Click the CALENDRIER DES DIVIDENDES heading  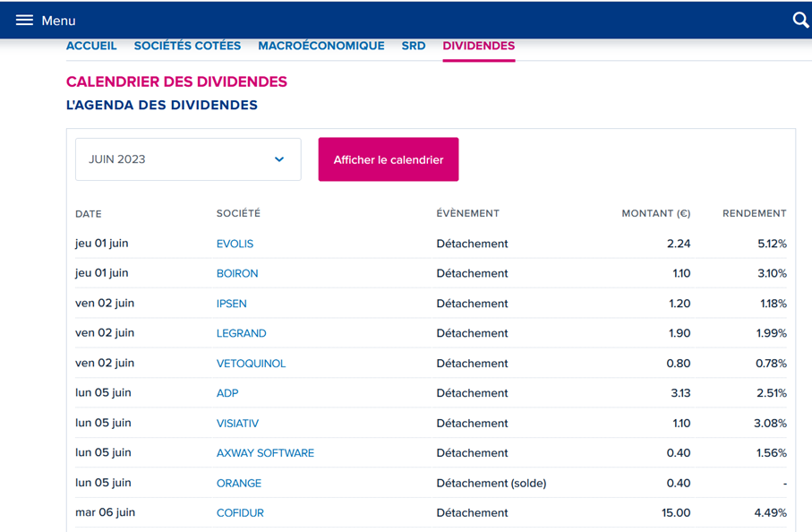pyautogui.click(x=176, y=82)
